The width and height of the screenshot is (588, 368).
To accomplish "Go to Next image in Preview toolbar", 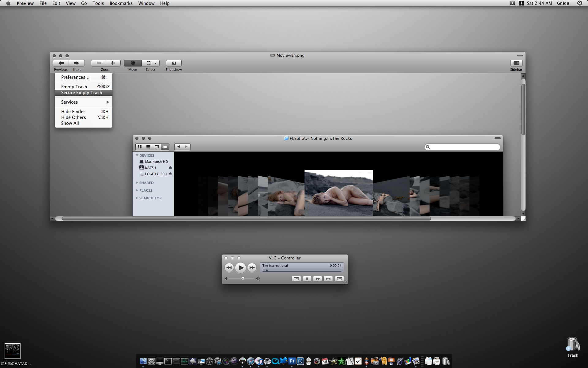I will [x=77, y=63].
